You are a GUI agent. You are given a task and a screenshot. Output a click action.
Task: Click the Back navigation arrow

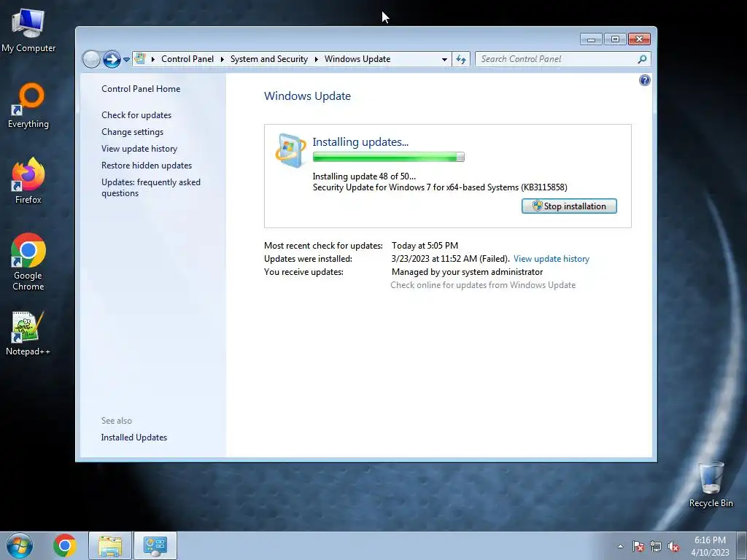point(91,60)
